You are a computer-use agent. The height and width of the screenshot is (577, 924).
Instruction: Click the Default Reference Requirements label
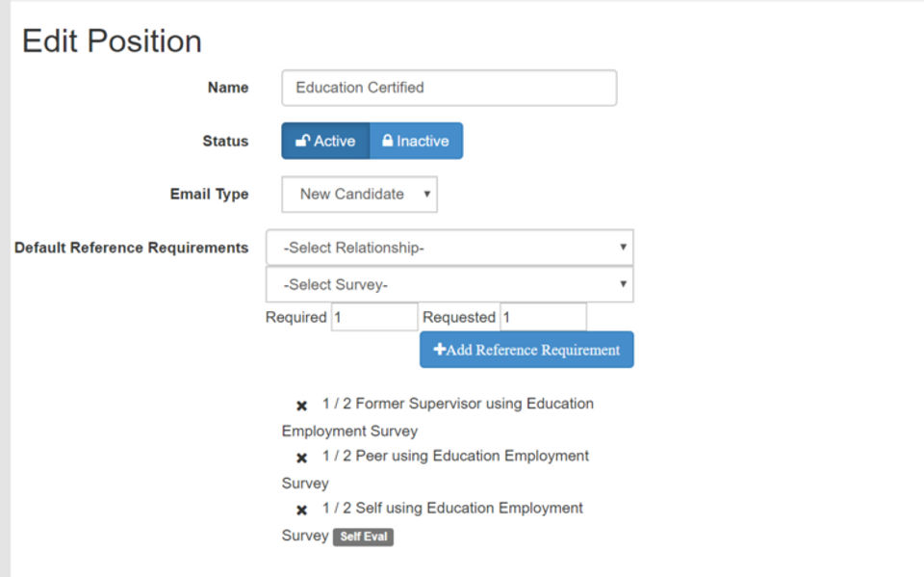[132, 248]
